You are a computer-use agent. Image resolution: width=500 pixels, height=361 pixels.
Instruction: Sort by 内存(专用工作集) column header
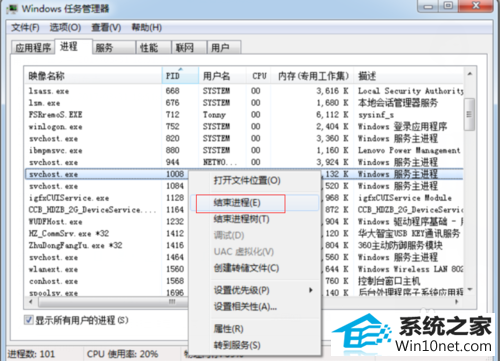(x=312, y=76)
